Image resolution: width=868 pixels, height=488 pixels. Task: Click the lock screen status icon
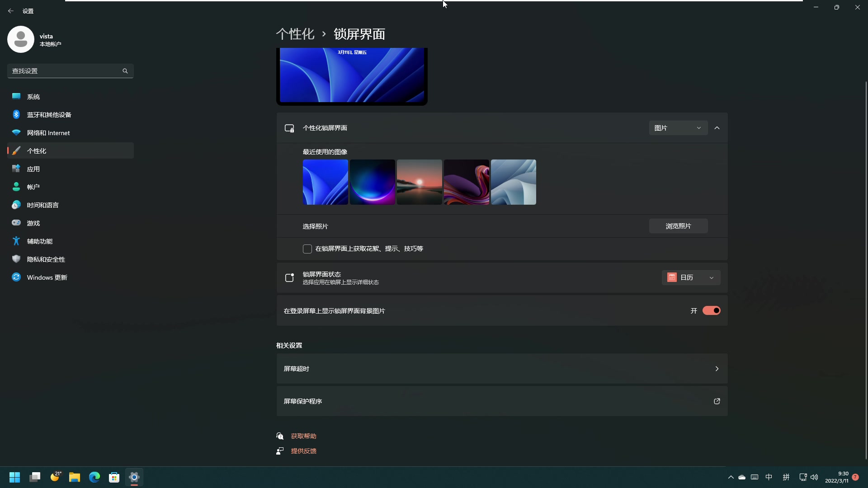click(x=289, y=278)
